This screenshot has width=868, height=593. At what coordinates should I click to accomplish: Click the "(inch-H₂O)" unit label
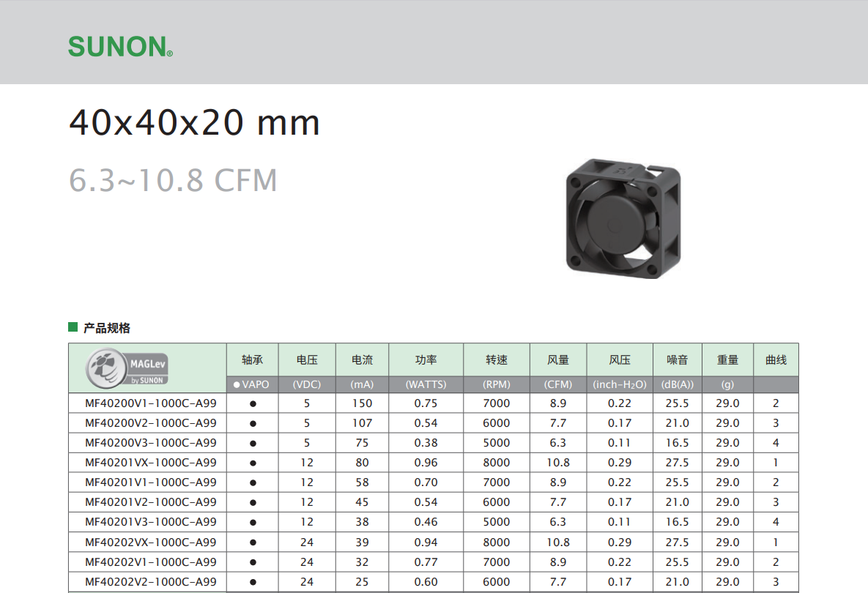tap(620, 384)
